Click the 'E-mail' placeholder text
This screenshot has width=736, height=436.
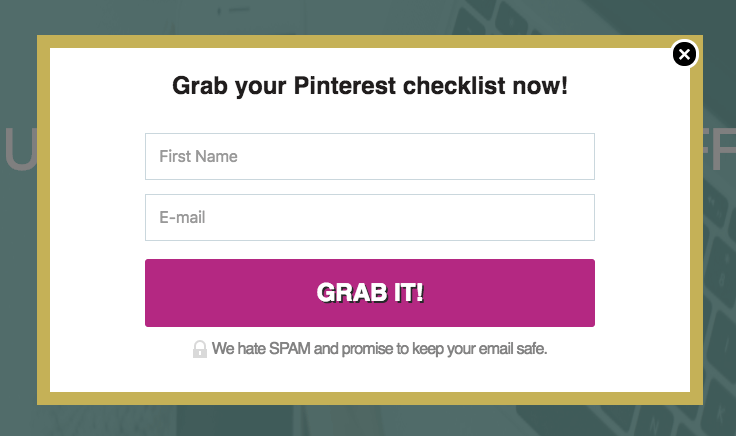(182, 217)
